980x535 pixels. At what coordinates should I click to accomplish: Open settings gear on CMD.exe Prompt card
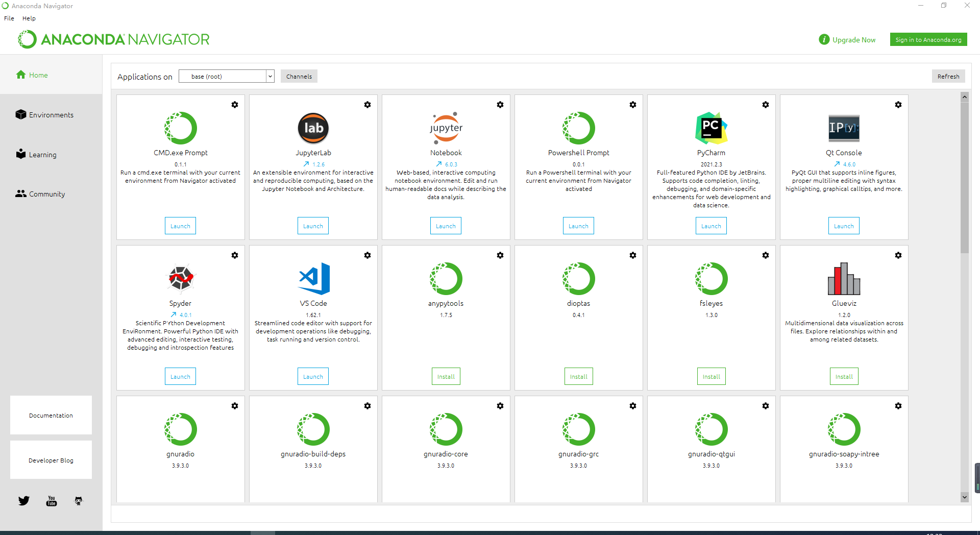pyautogui.click(x=235, y=105)
